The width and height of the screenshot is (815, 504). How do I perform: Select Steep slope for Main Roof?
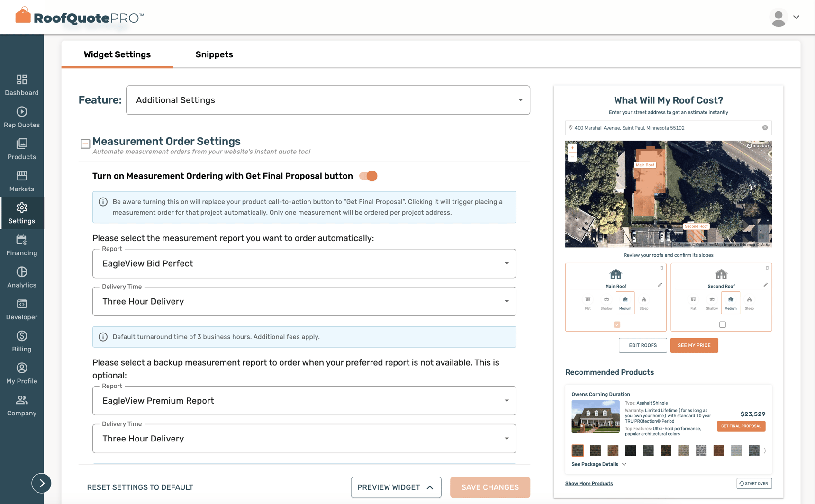[x=644, y=303]
